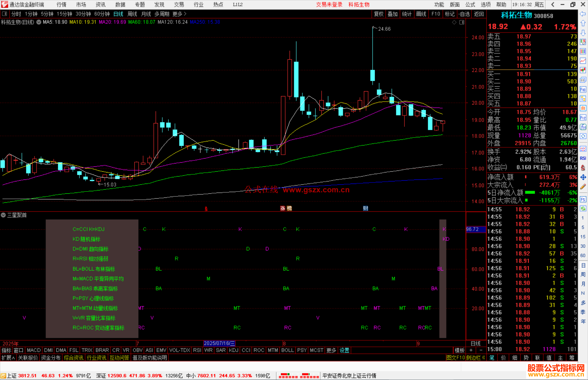Click the stacked windows icon in sidebar
The height and width of the screenshot is (380, 588).
(x=583, y=80)
